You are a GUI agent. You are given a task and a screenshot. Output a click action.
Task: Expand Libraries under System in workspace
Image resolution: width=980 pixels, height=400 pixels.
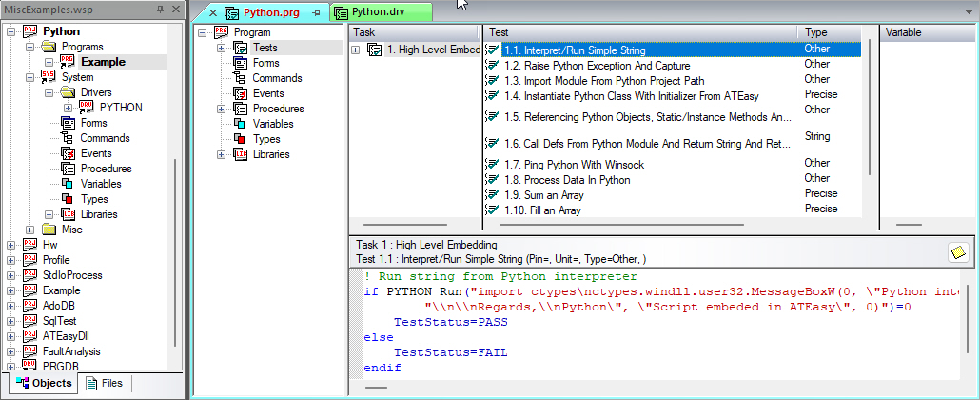pos(49,214)
